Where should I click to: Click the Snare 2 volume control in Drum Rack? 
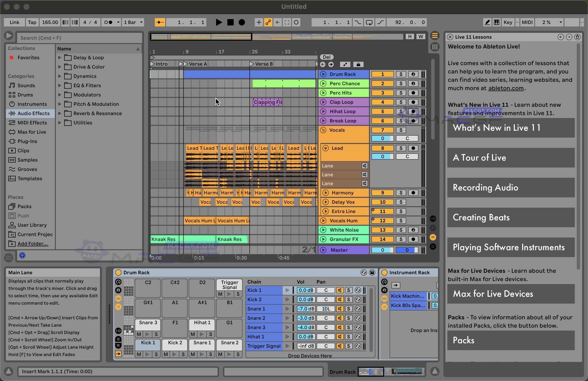coord(306,318)
